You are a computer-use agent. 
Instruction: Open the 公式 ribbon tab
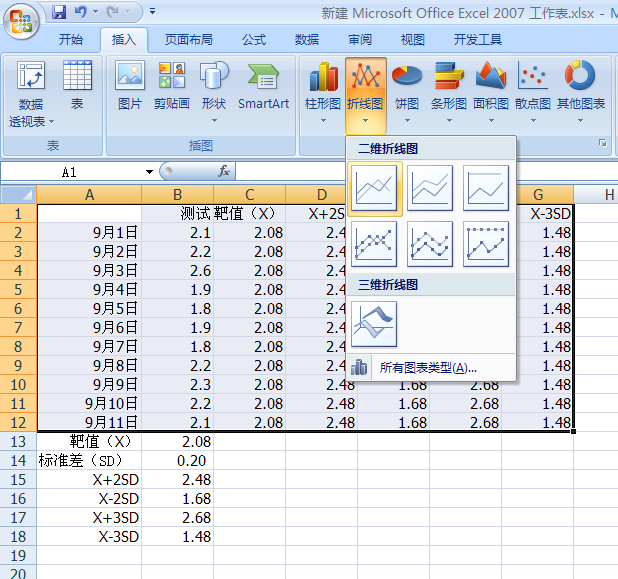click(x=254, y=40)
